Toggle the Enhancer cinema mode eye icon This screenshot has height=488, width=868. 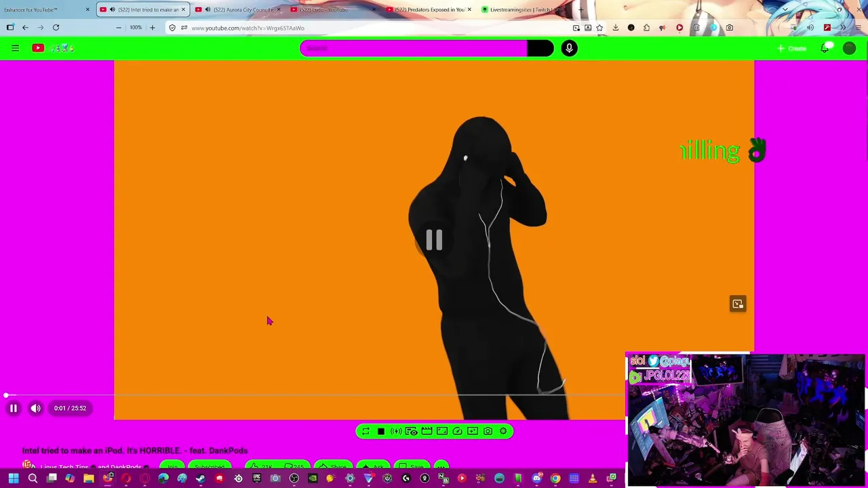pyautogui.click(x=411, y=431)
